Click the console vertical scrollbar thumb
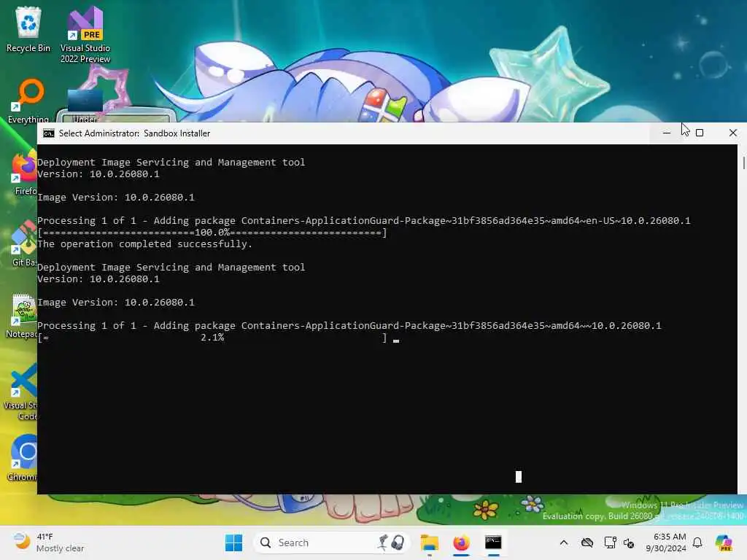This screenshot has height=560, width=747. click(x=743, y=162)
